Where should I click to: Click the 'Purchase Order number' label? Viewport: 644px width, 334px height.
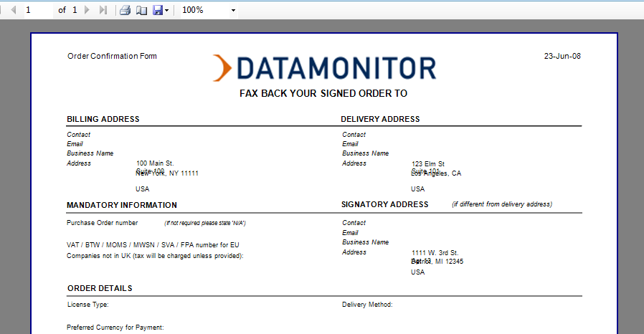click(103, 223)
